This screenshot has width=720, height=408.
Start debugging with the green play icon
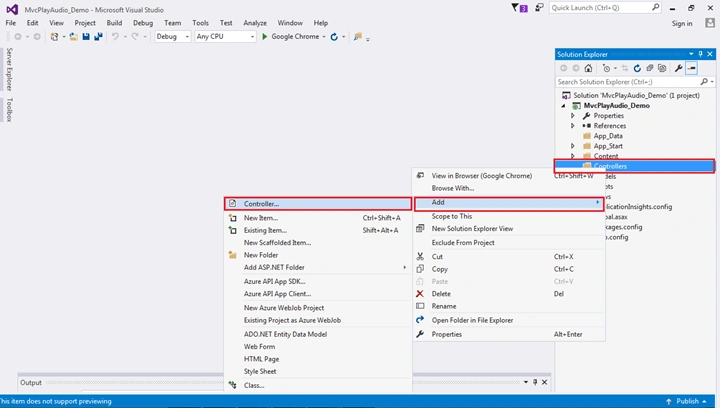point(264,37)
